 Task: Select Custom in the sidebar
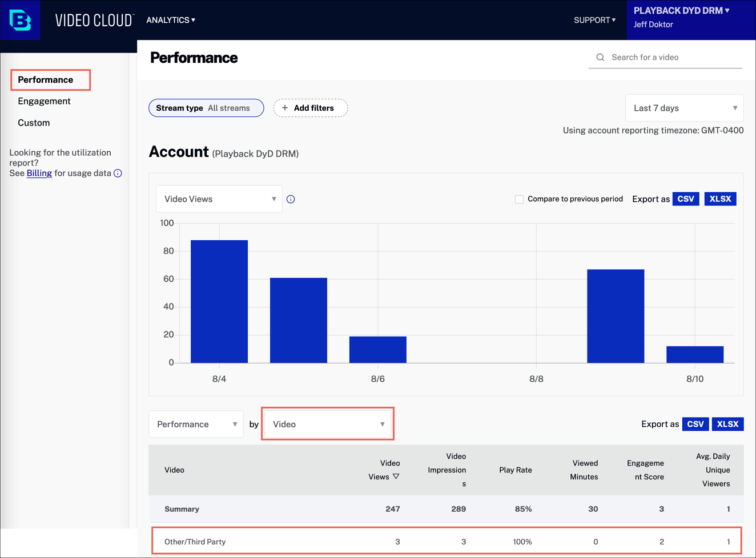tap(34, 123)
